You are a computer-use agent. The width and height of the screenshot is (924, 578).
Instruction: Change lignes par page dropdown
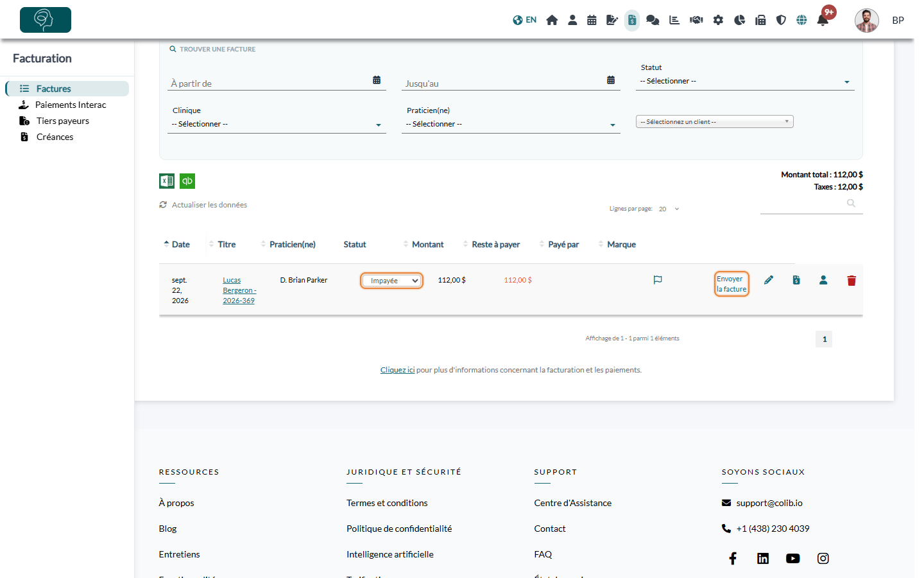coord(669,209)
